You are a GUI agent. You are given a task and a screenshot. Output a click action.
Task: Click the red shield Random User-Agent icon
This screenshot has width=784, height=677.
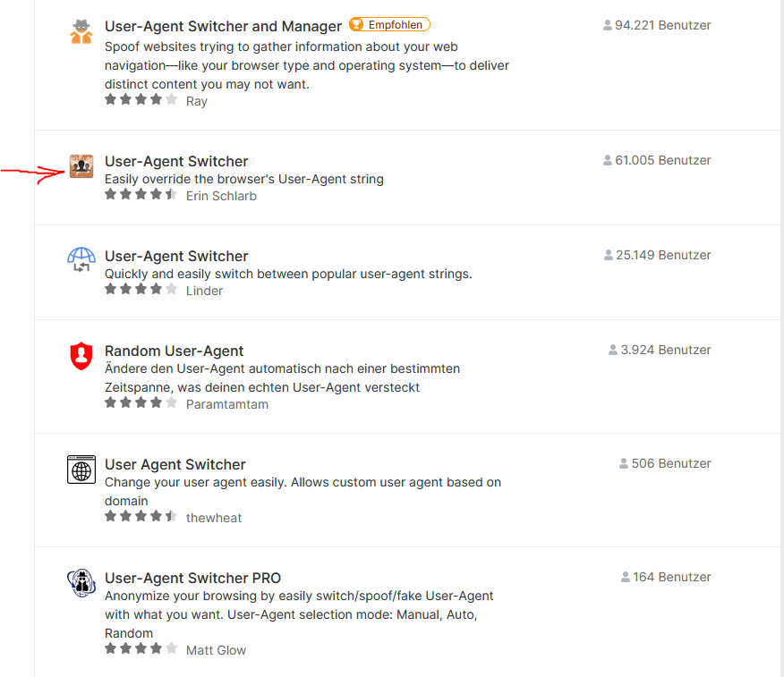click(81, 356)
